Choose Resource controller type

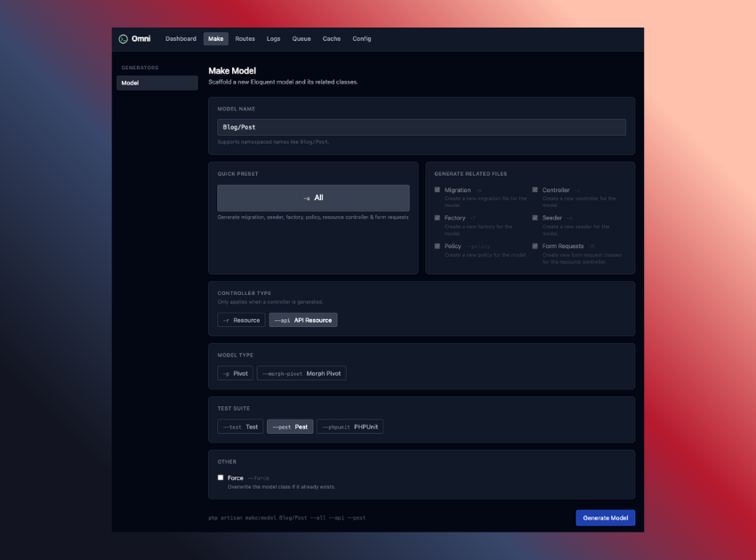point(241,320)
